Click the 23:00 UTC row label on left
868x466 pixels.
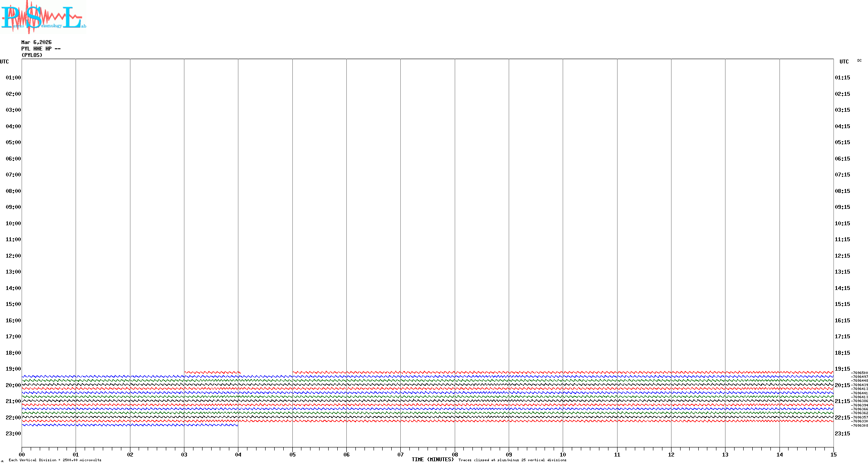[x=13, y=434]
